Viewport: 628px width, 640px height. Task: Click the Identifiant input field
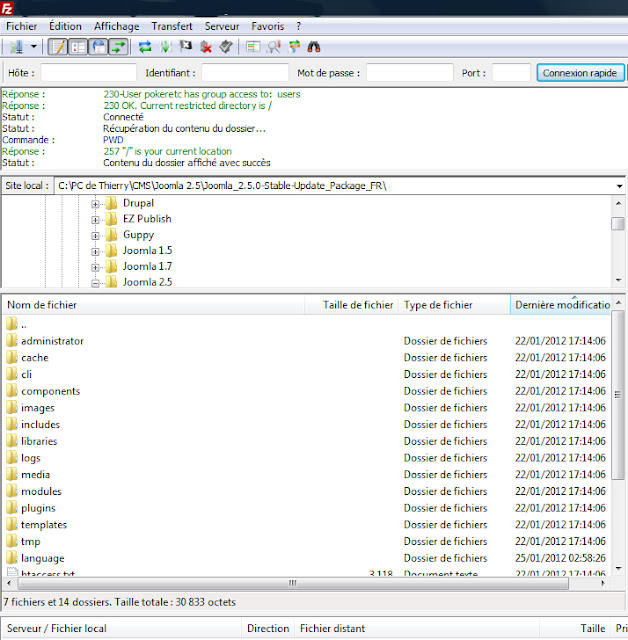[x=245, y=73]
